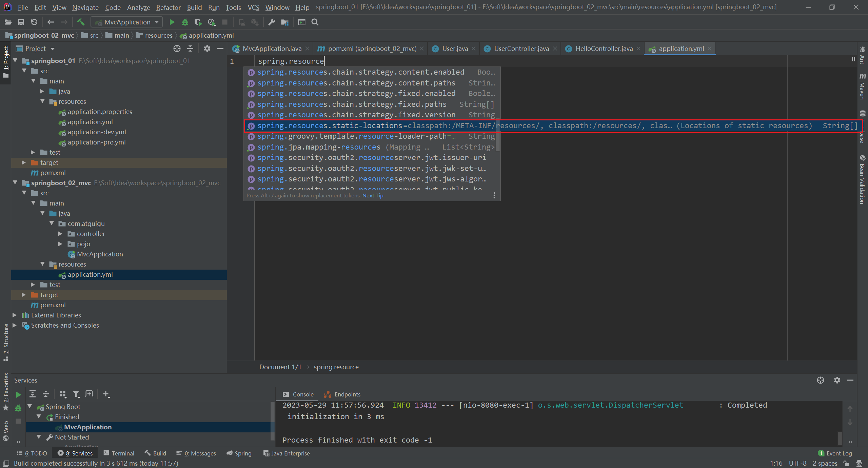The width and height of the screenshot is (868, 468).
Task: Toggle the Services tool window button
Action: 75,453
